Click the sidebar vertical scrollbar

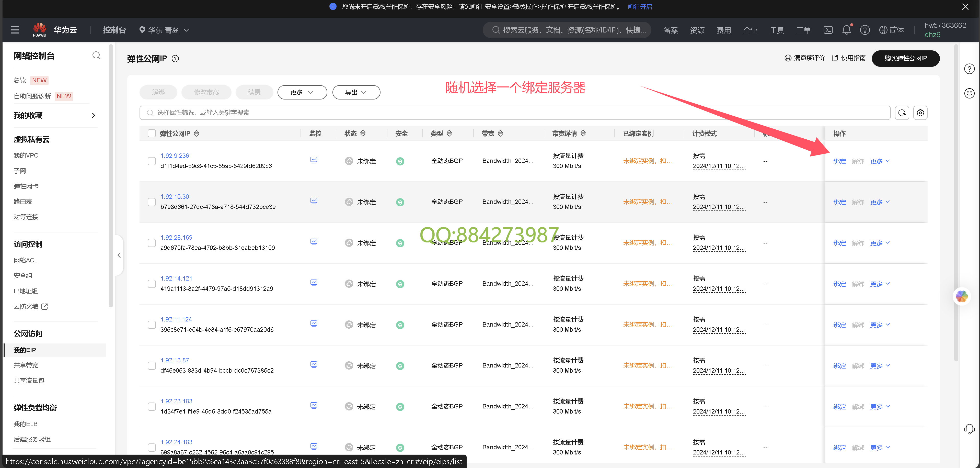click(111, 175)
